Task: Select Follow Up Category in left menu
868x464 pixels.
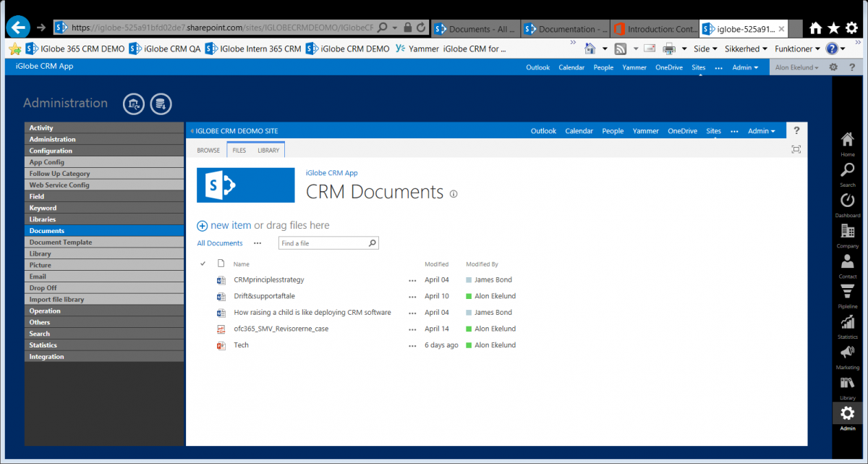Action: [x=104, y=174]
